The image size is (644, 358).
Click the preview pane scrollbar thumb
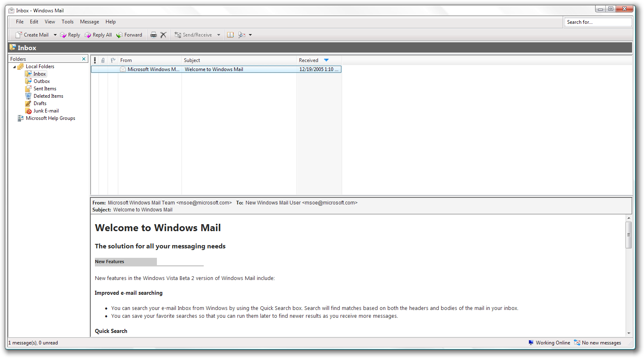click(x=629, y=235)
